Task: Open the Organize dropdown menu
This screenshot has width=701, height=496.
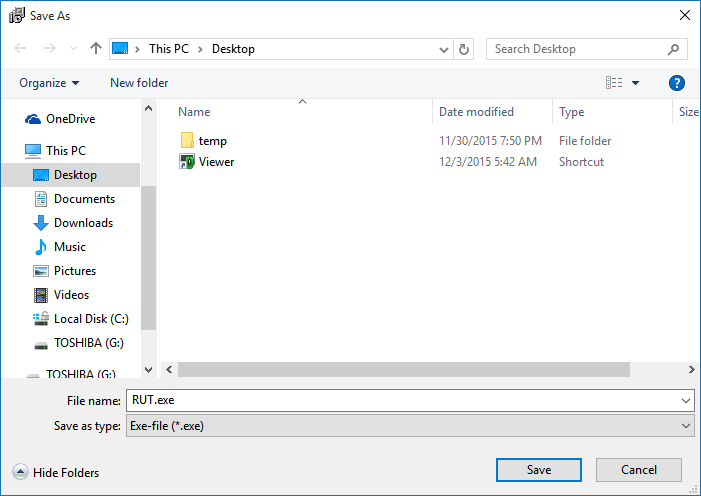Action: pos(49,83)
